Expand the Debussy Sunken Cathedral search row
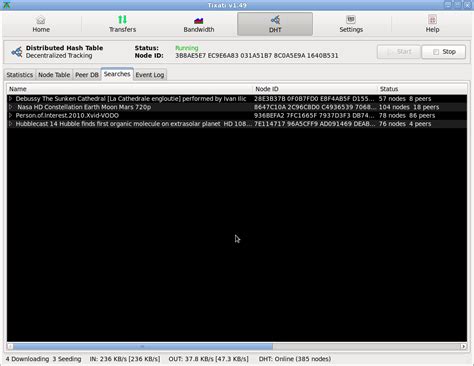Viewport: 474px width, 366px height. 10,99
